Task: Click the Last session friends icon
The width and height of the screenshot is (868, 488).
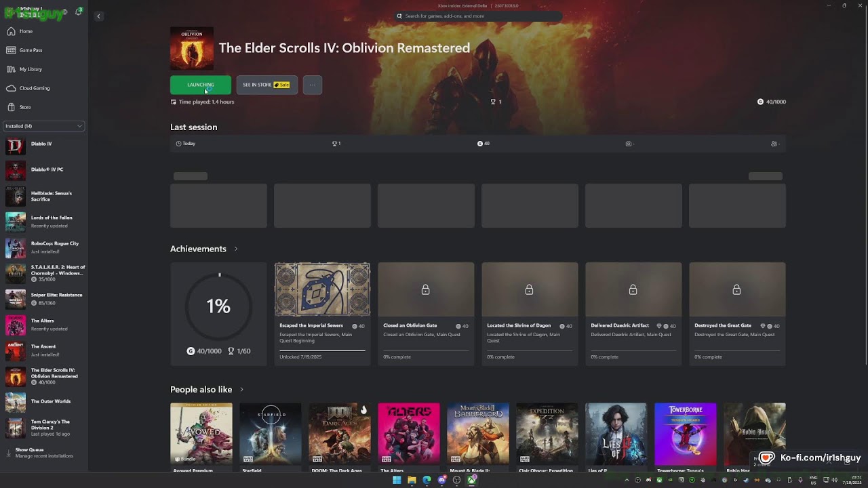Action: [774, 144]
